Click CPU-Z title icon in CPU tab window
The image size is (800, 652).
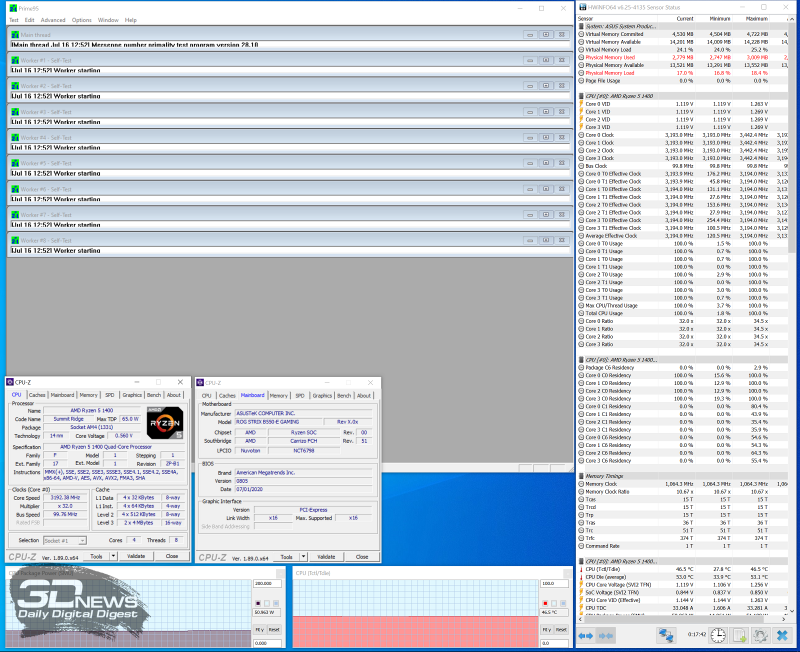pos(10,382)
